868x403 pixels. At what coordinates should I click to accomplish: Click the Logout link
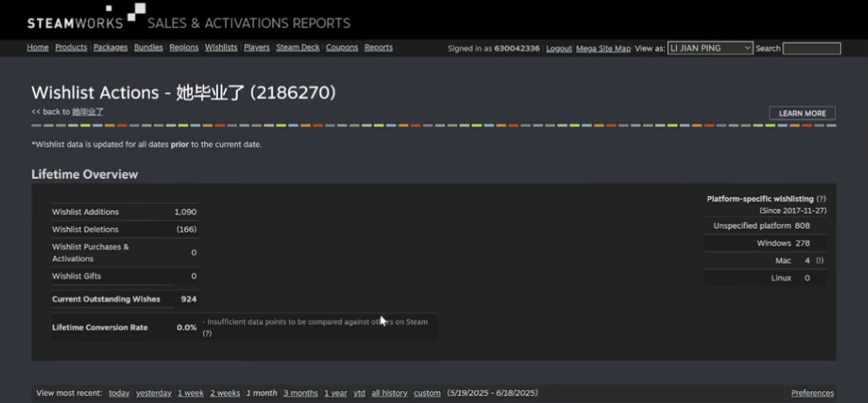[559, 49]
